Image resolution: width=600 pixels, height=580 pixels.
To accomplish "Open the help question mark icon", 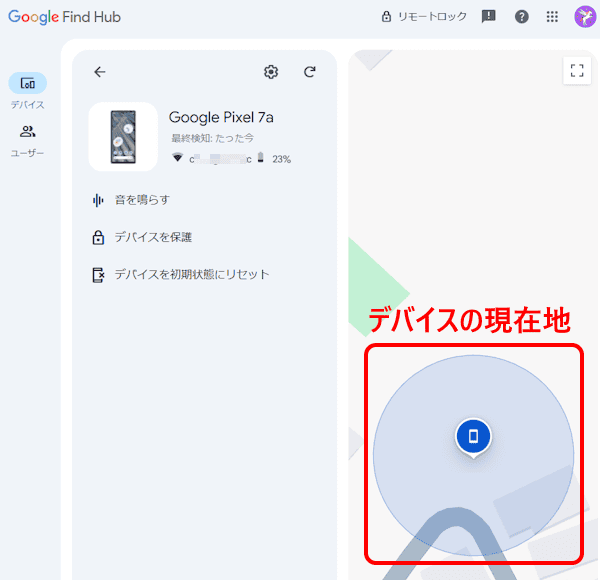I will [521, 17].
